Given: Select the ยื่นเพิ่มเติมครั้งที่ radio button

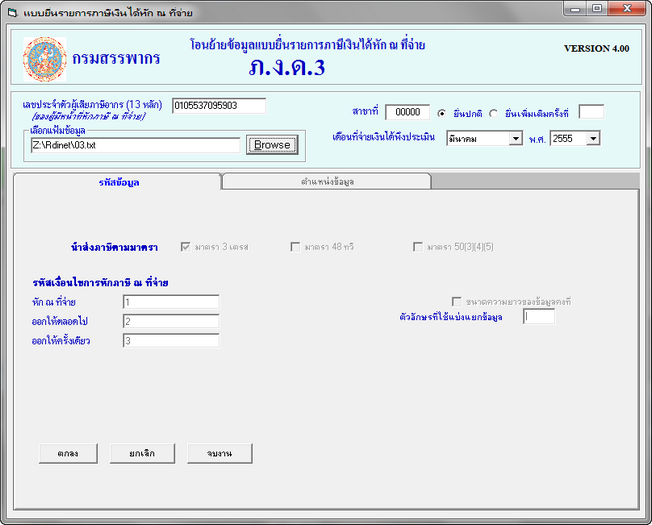Looking at the screenshot, I should (x=493, y=112).
